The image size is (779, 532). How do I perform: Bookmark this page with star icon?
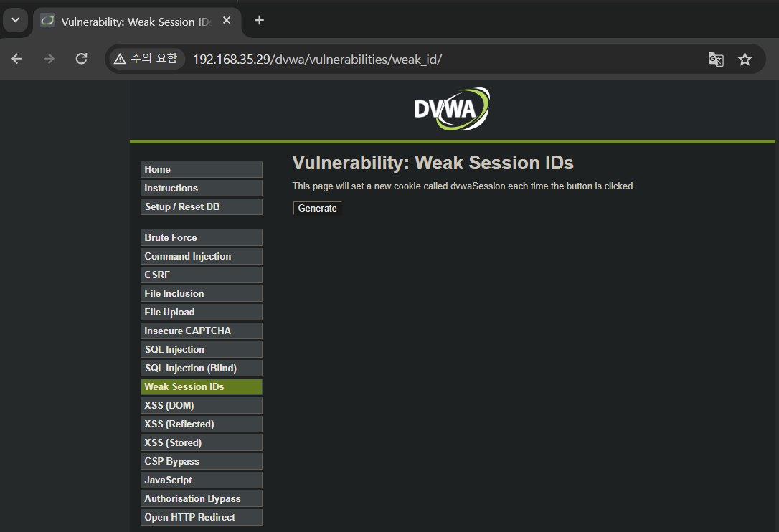(745, 59)
